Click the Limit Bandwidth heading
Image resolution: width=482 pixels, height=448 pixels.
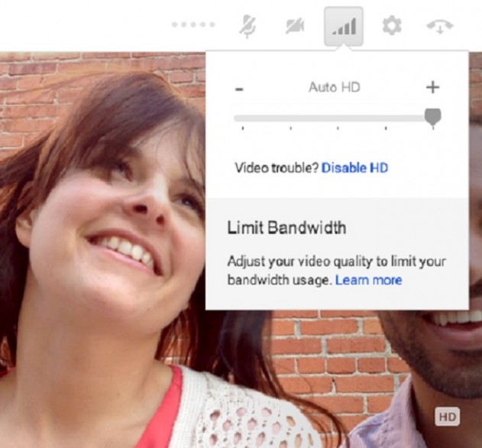pyautogui.click(x=286, y=228)
